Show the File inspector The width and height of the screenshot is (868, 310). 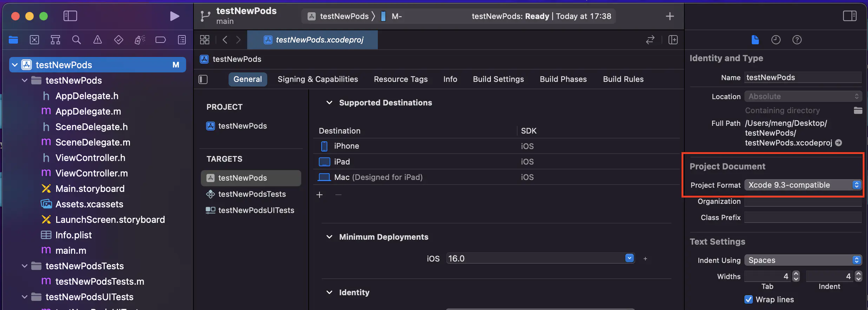[755, 40]
